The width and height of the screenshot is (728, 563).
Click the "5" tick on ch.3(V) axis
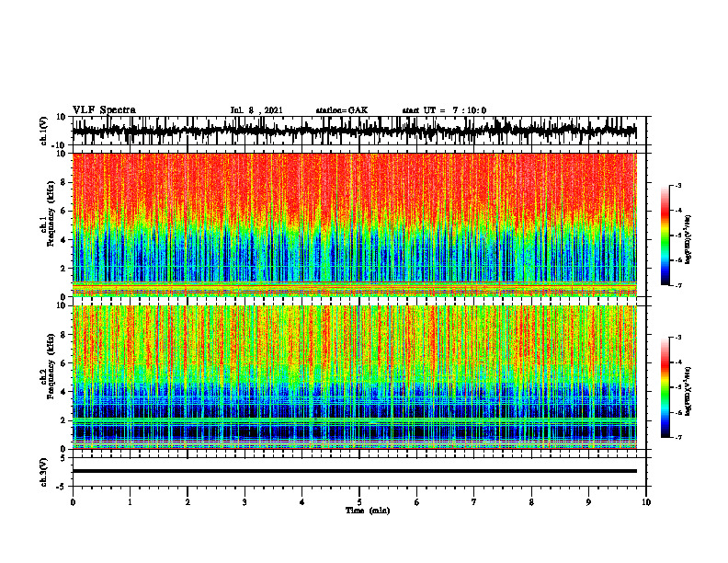pos(63,458)
